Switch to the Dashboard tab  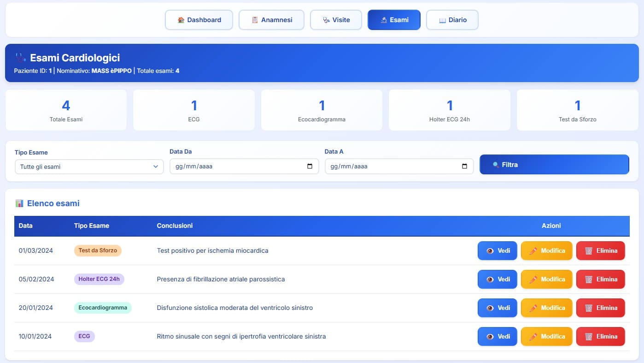[199, 20]
